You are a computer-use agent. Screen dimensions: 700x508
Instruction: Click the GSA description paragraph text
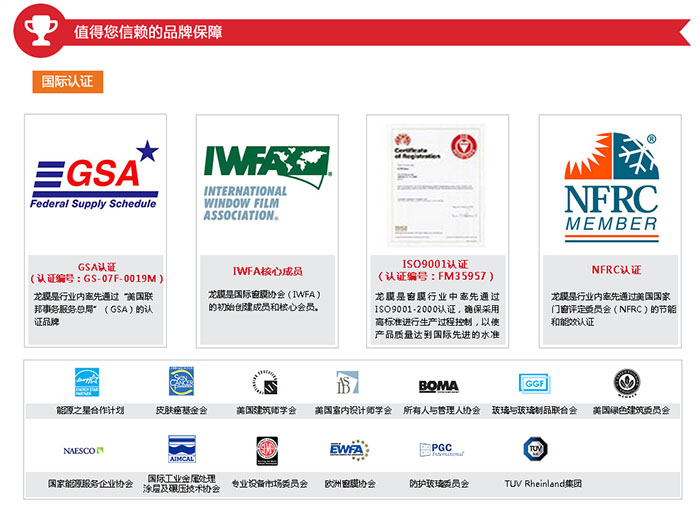(x=94, y=309)
